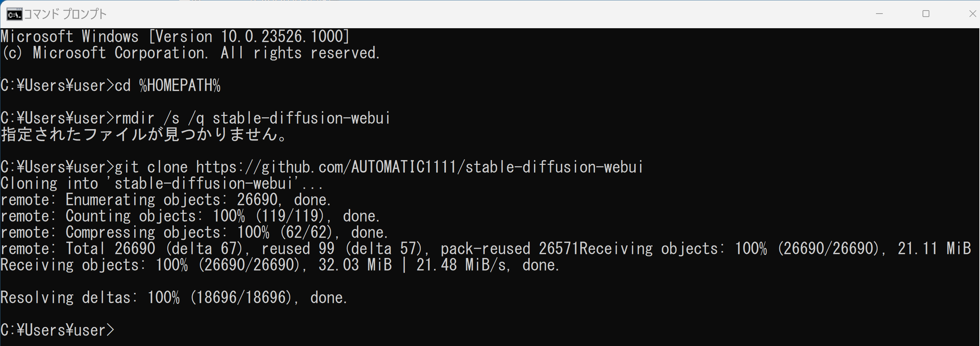Click the final C:¥Users¥user> prompt line

point(57,330)
